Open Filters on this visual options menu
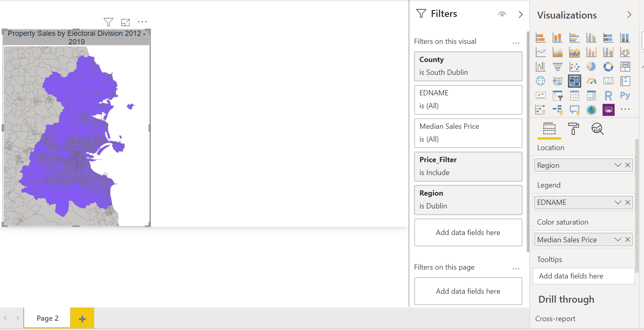 point(516,43)
